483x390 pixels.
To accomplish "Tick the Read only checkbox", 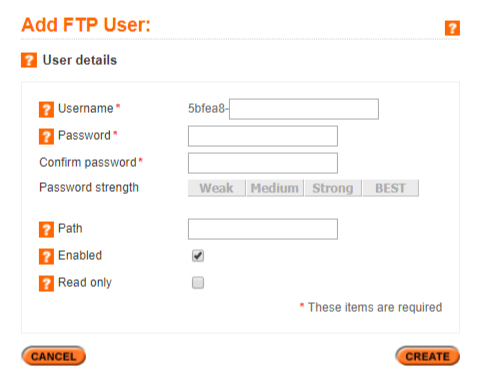I will pyautogui.click(x=198, y=283).
